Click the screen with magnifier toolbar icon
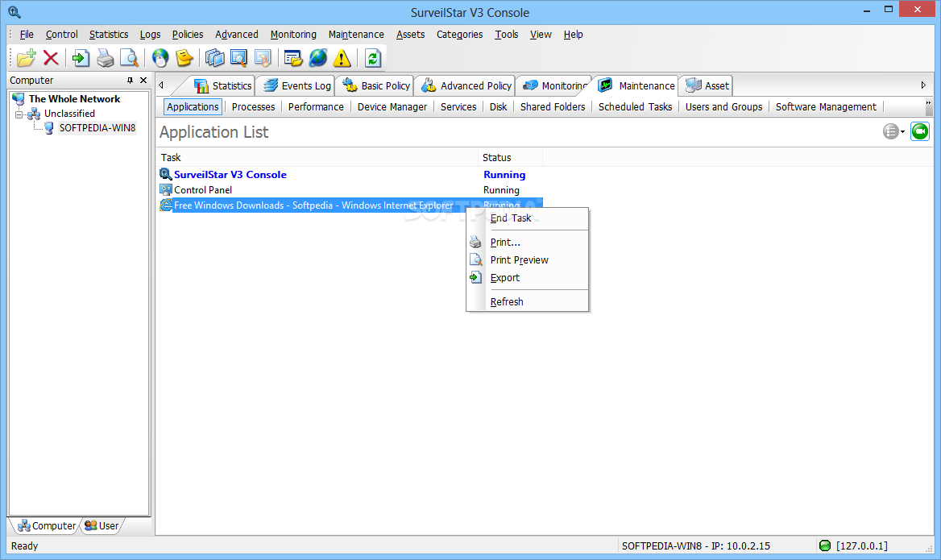 pyautogui.click(x=238, y=58)
